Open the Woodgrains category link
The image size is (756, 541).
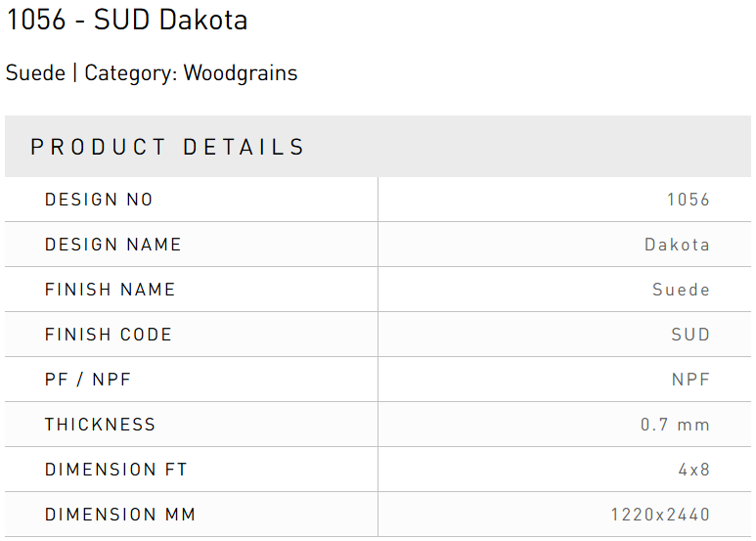[241, 73]
